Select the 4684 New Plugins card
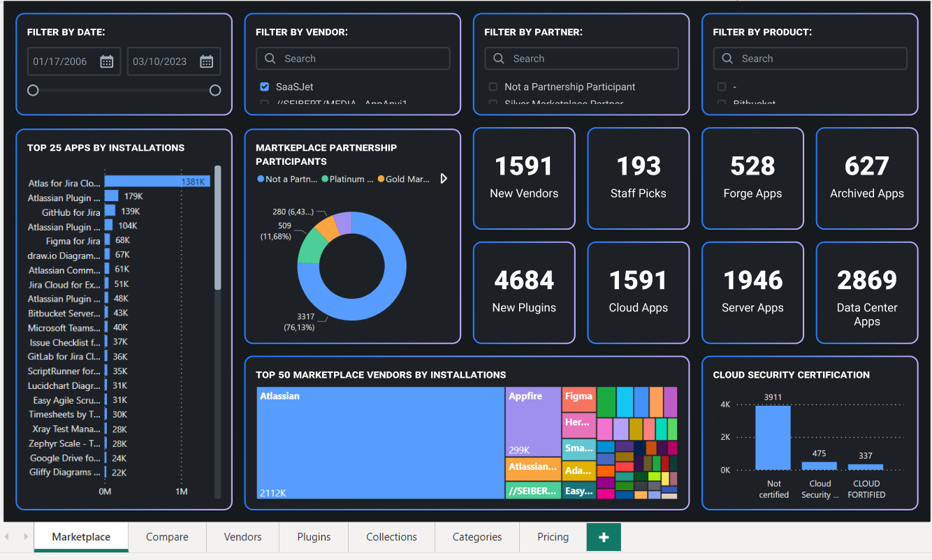932x560 pixels. click(x=524, y=293)
